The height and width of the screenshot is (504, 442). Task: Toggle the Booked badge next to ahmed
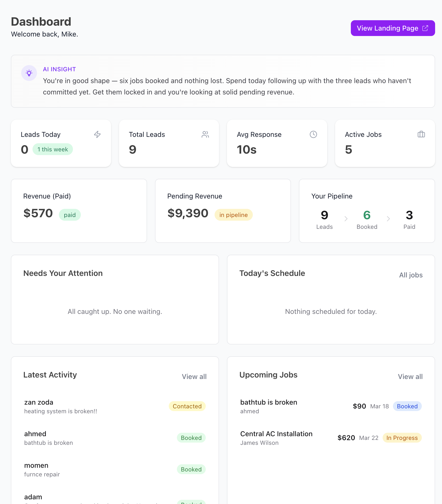pyautogui.click(x=191, y=438)
